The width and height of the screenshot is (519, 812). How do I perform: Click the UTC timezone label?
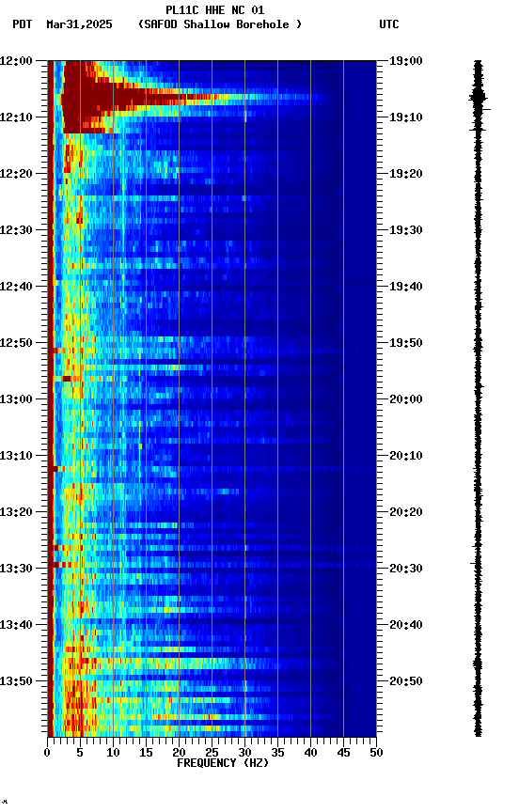389,24
